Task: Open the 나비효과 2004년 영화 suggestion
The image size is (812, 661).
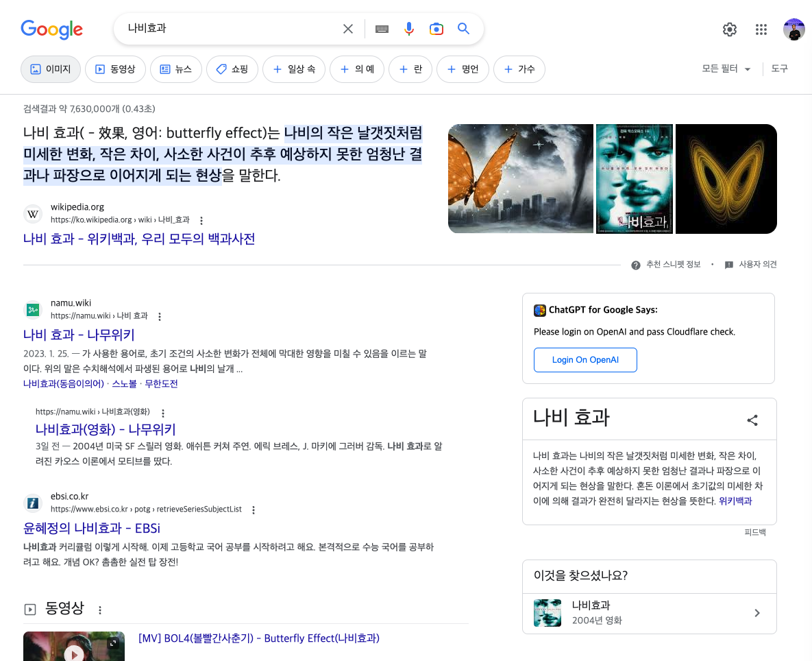Action: coord(650,613)
